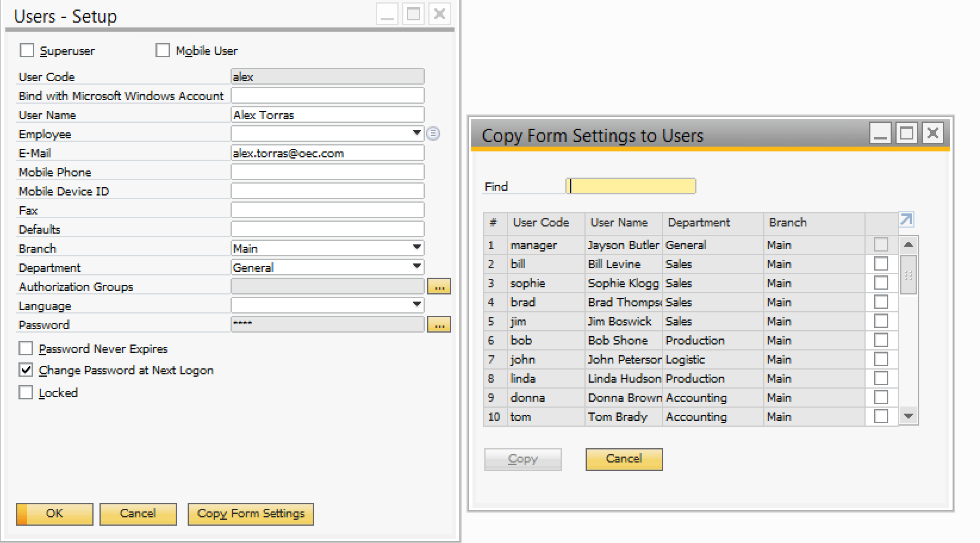Expand the Department dropdown
Image resolution: width=980 pixels, height=543 pixels.
click(416, 267)
